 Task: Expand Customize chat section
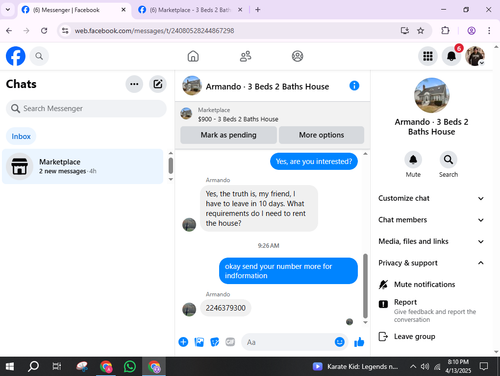tap(431, 198)
